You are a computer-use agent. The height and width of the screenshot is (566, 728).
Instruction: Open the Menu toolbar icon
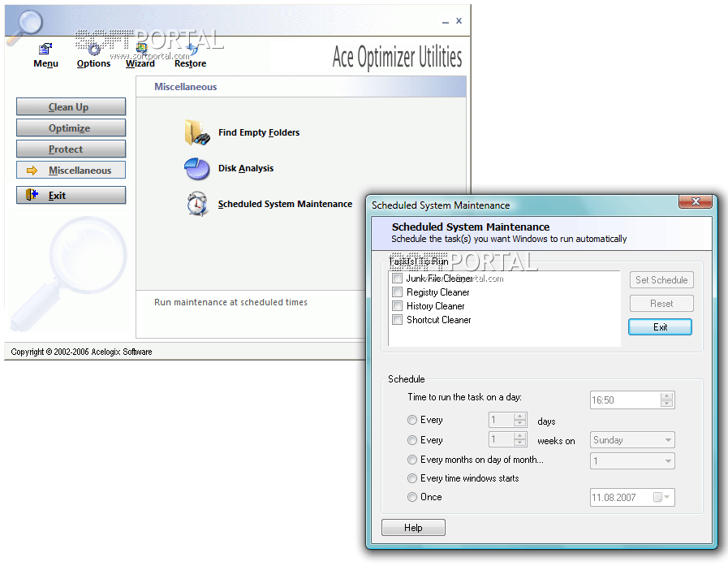click(x=45, y=49)
